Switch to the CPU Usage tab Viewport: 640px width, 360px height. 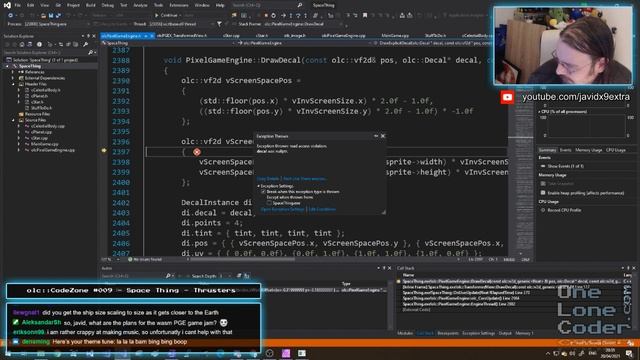click(616, 150)
